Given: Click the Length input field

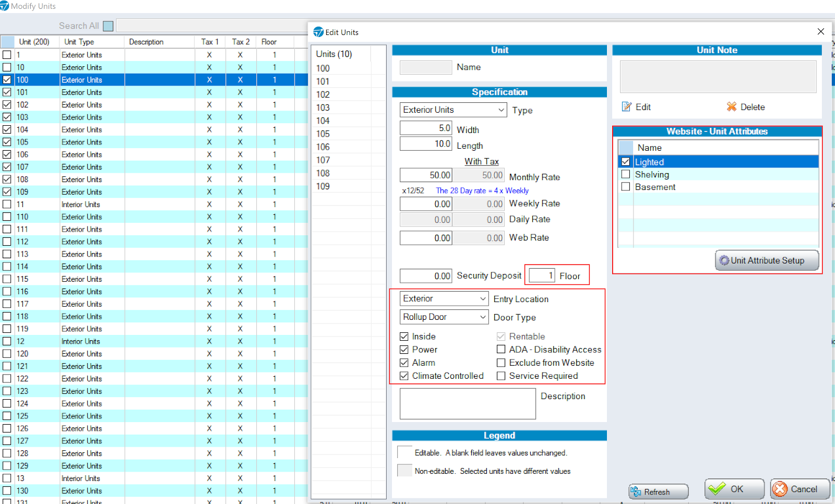Looking at the screenshot, I should 426,144.
